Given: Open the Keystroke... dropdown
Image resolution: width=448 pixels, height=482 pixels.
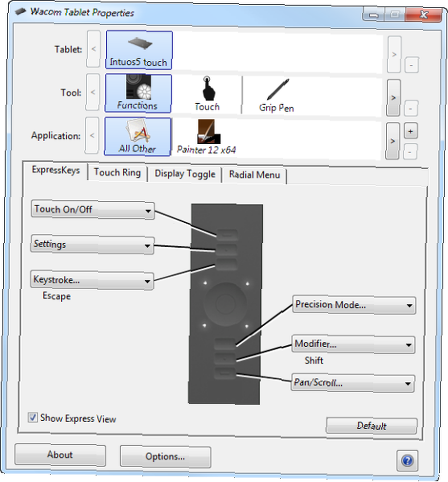Looking at the screenshot, I should click(92, 280).
